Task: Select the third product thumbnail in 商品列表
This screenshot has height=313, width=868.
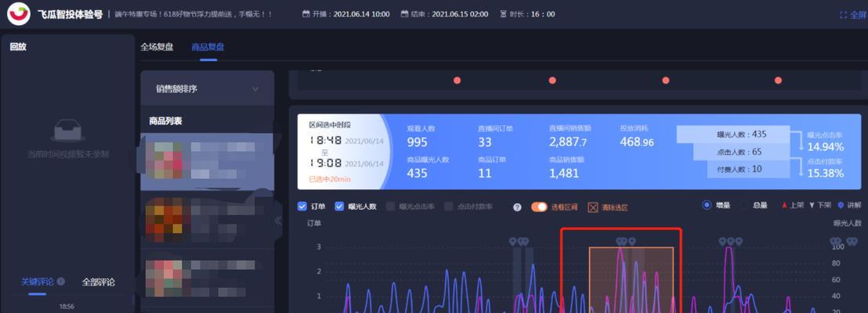Action: pyautogui.click(x=165, y=278)
